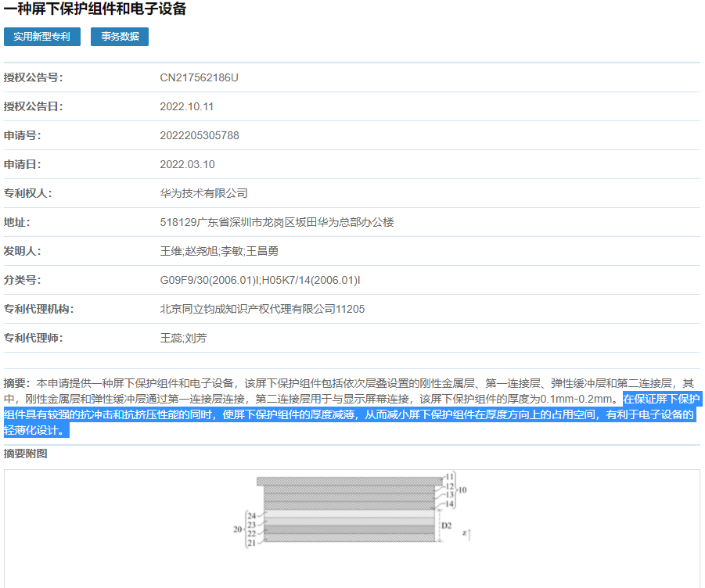The height and width of the screenshot is (588, 705).
Task: Click the application date 2022.03.10
Action: click(187, 164)
